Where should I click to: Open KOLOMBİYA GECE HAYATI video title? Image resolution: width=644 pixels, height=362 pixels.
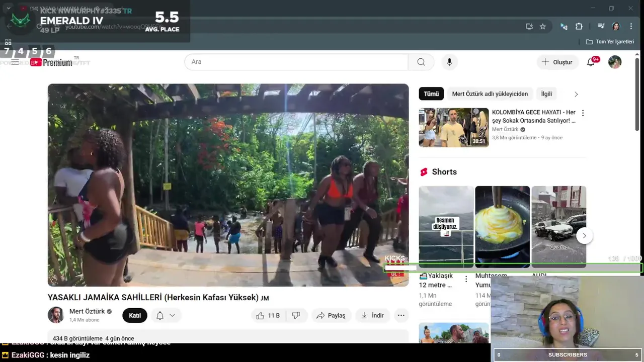[534, 117]
